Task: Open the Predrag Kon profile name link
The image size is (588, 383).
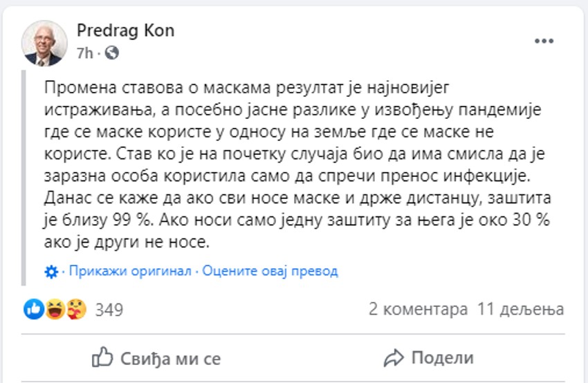Action: pos(126,31)
